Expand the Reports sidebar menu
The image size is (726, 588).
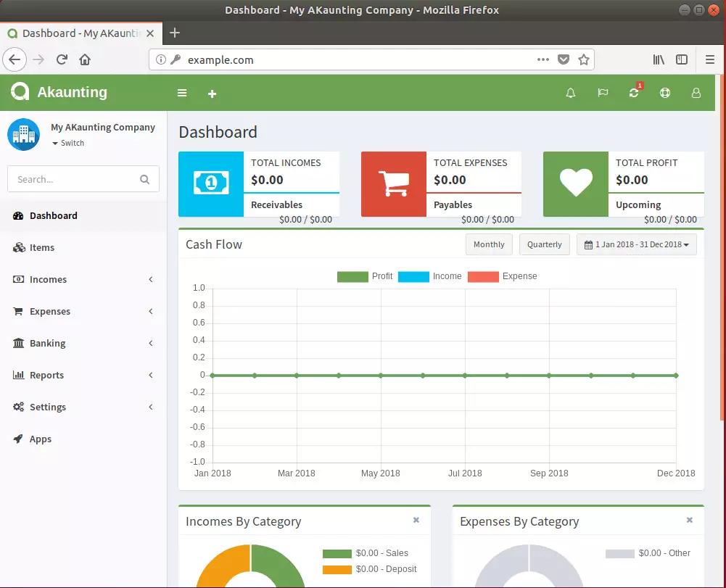click(x=83, y=375)
